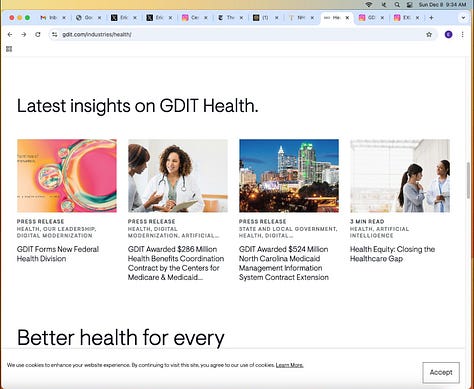This screenshot has height=389, width=474.
Task: Open the $524 Million North Carolina Medicaid article
Action: point(284,263)
